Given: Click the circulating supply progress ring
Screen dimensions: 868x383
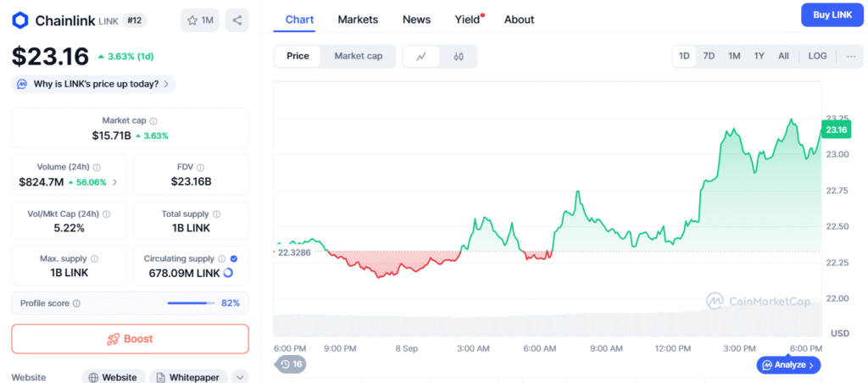Looking at the screenshot, I should coord(228,273).
